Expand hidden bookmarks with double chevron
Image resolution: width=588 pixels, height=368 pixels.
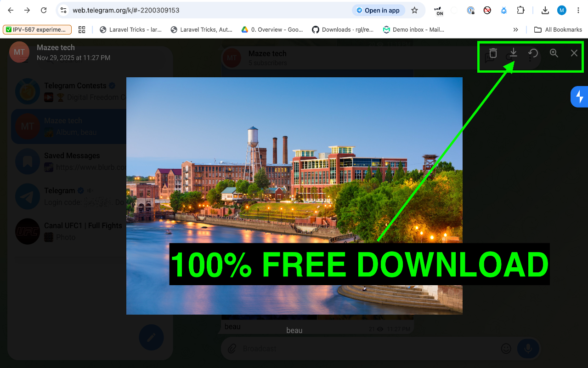pos(515,29)
